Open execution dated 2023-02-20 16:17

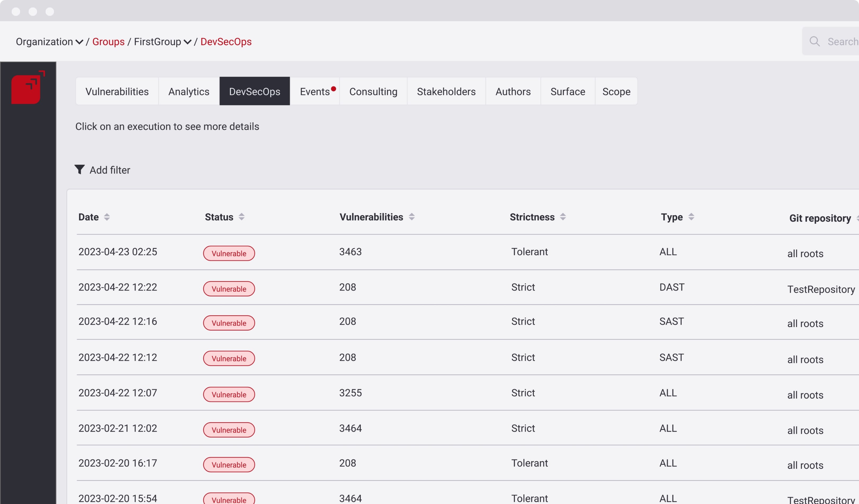(468, 463)
